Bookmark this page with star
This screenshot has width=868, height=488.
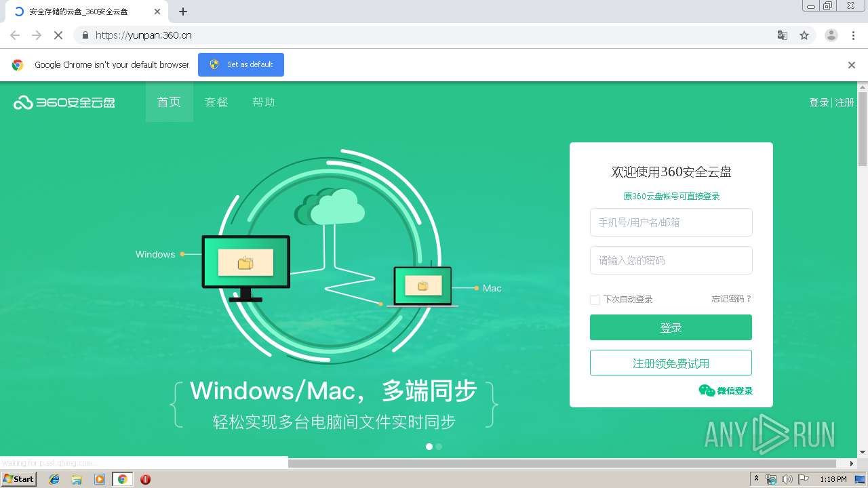pos(804,35)
